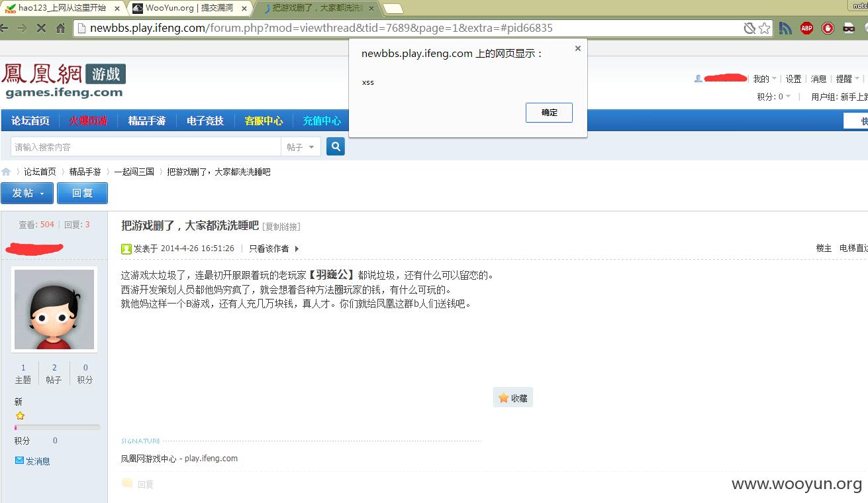Viewport: 868px width, 503px height.
Task: Click the user avatar icon beside username
Action: [x=698, y=78]
